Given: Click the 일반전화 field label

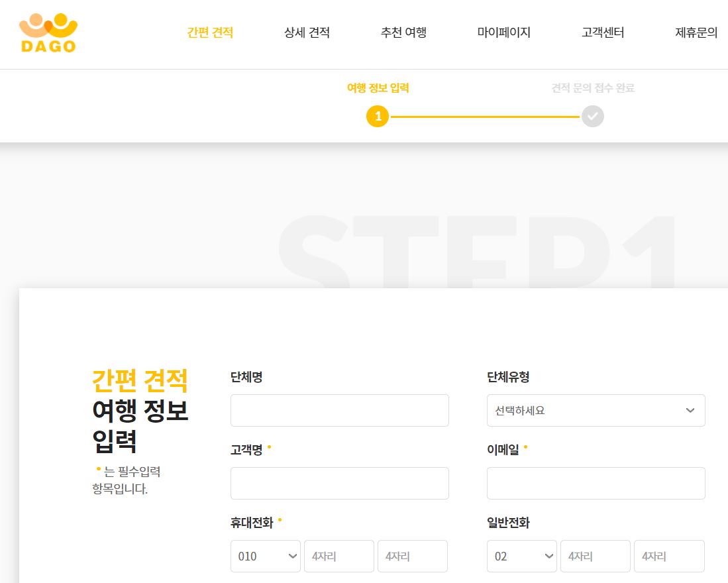Looking at the screenshot, I should [x=508, y=523].
